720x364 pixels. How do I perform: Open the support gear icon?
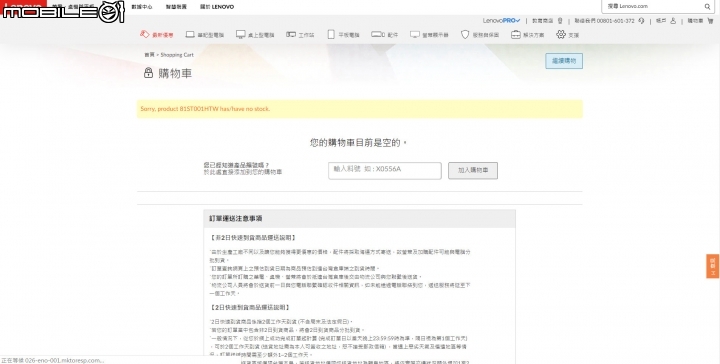pos(560,34)
